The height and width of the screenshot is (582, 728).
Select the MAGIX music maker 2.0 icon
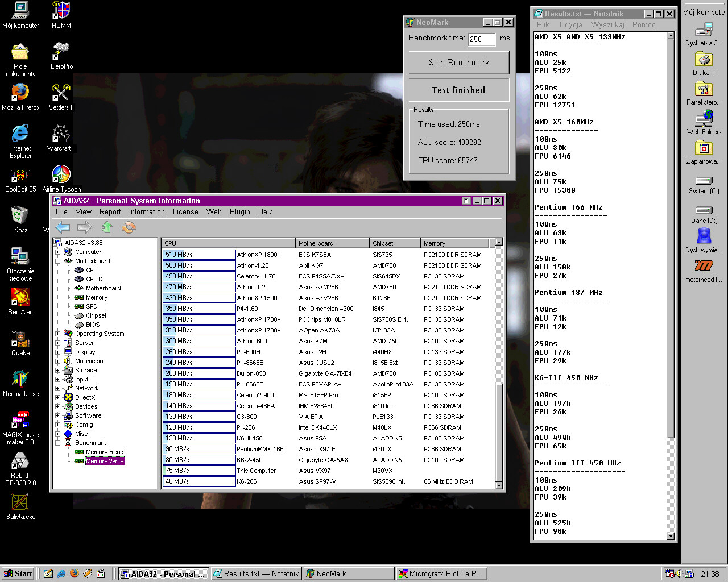point(20,428)
